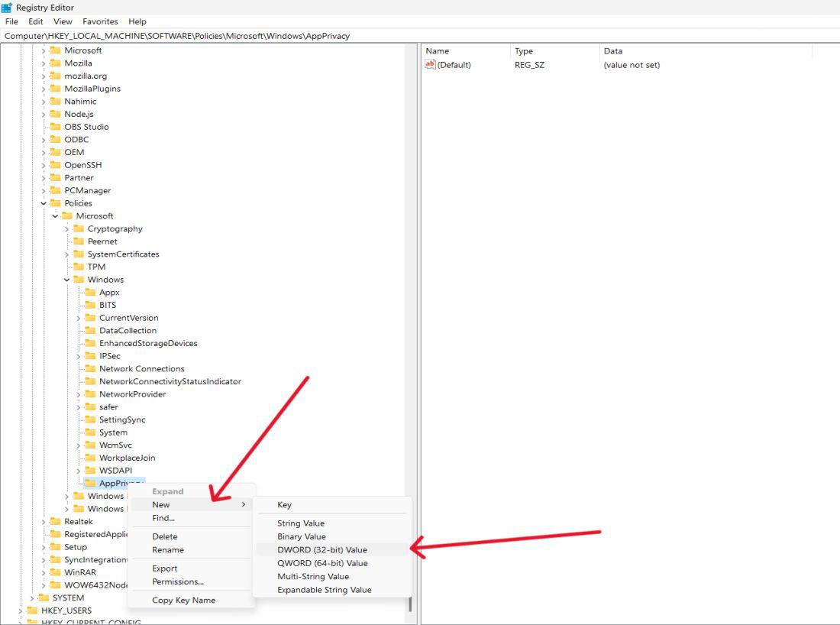Click the AppPrivacy folder icon

(x=91, y=483)
